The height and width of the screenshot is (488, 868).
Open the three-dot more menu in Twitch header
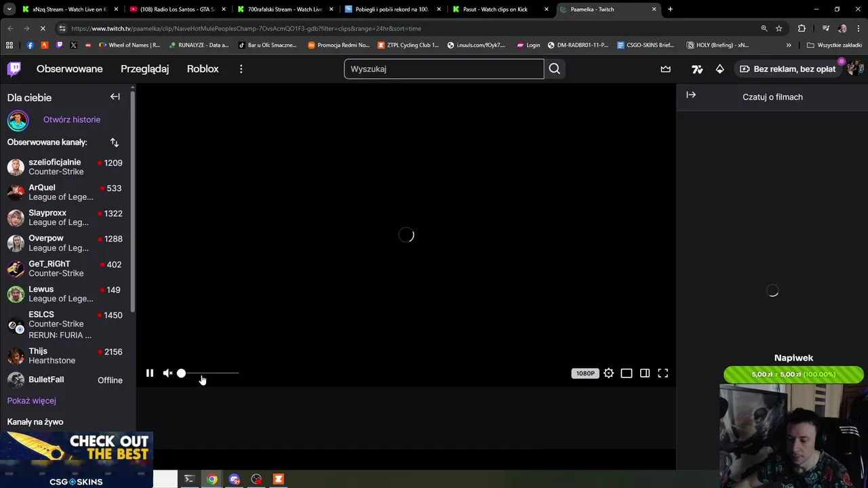pos(241,68)
